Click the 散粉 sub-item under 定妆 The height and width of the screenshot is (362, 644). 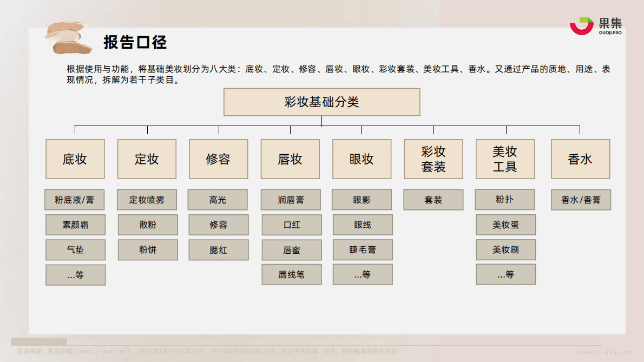point(148,225)
